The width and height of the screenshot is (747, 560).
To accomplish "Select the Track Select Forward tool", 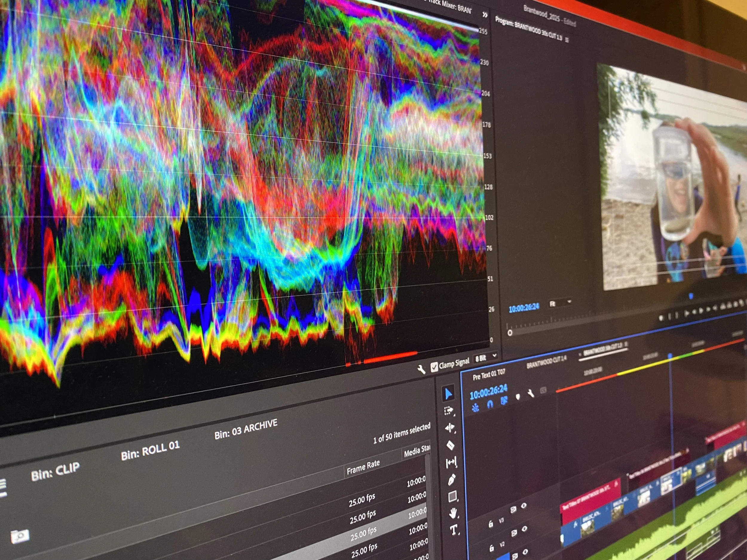I will pyautogui.click(x=449, y=411).
